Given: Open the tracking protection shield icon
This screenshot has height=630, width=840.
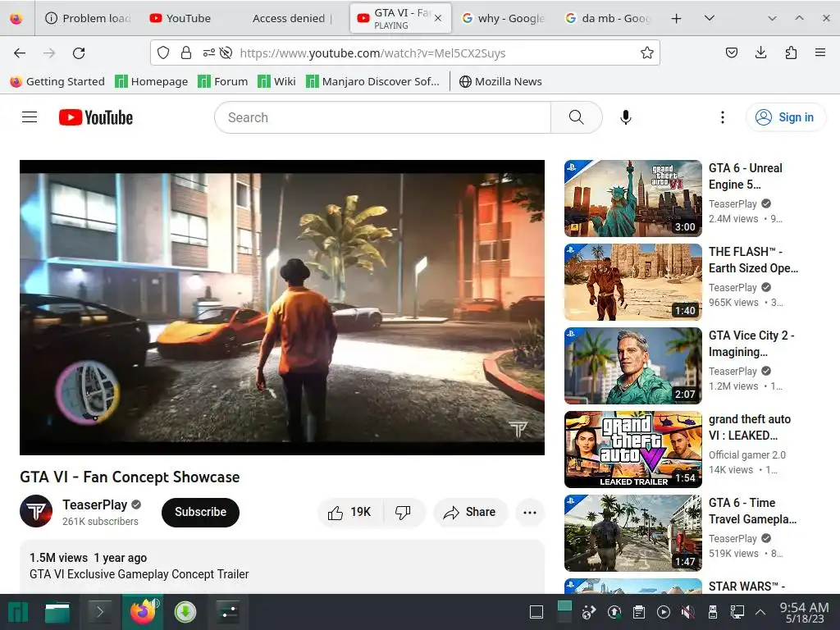Looking at the screenshot, I should tap(163, 53).
